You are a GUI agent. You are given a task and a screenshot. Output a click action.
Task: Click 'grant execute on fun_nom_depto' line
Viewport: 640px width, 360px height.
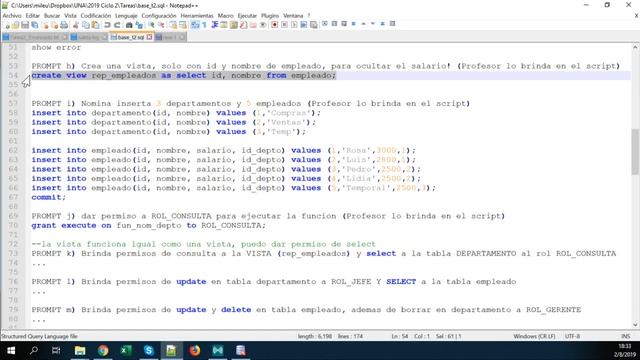pos(149,225)
